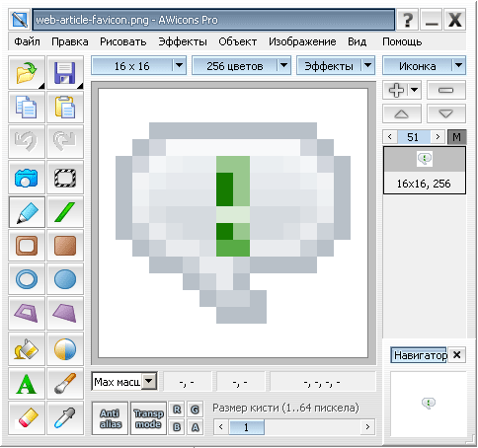The image size is (478, 448).
Task: Open the Изображение menu
Action: point(302,41)
